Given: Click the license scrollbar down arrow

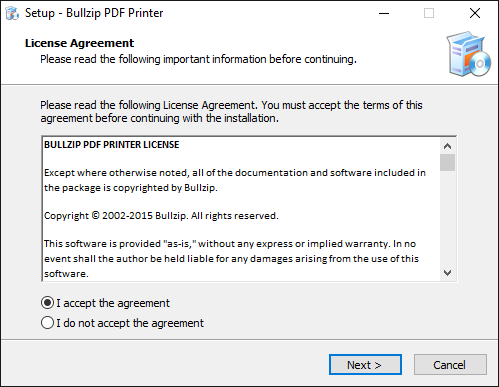Looking at the screenshot, I should point(447,273).
